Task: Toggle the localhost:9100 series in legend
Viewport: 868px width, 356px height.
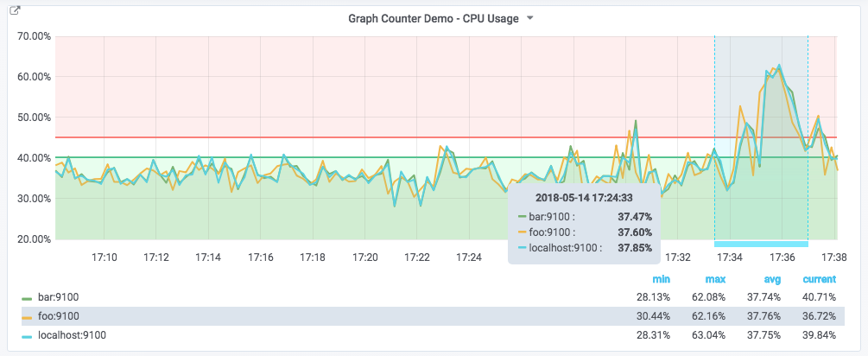Action: click(x=72, y=335)
